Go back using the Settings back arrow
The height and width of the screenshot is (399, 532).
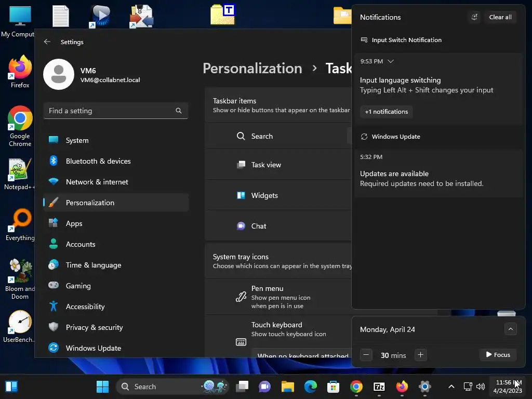tap(47, 42)
